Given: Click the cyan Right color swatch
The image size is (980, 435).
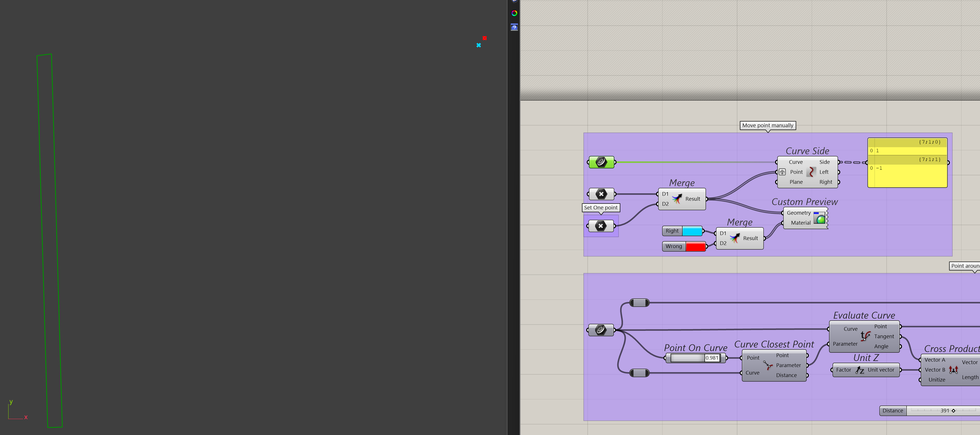Looking at the screenshot, I should [692, 231].
